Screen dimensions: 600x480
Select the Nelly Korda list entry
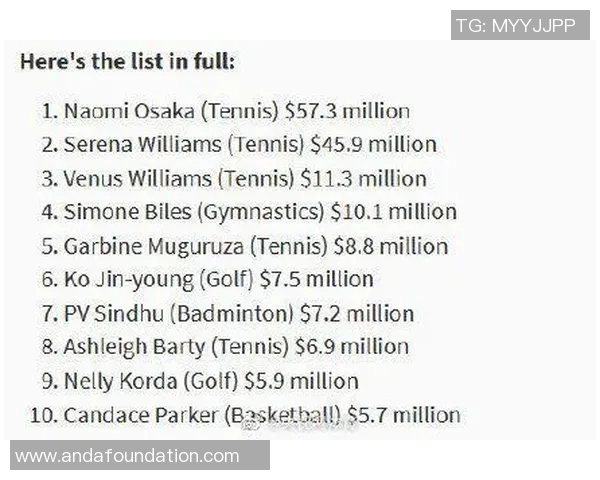pyautogui.click(x=211, y=381)
